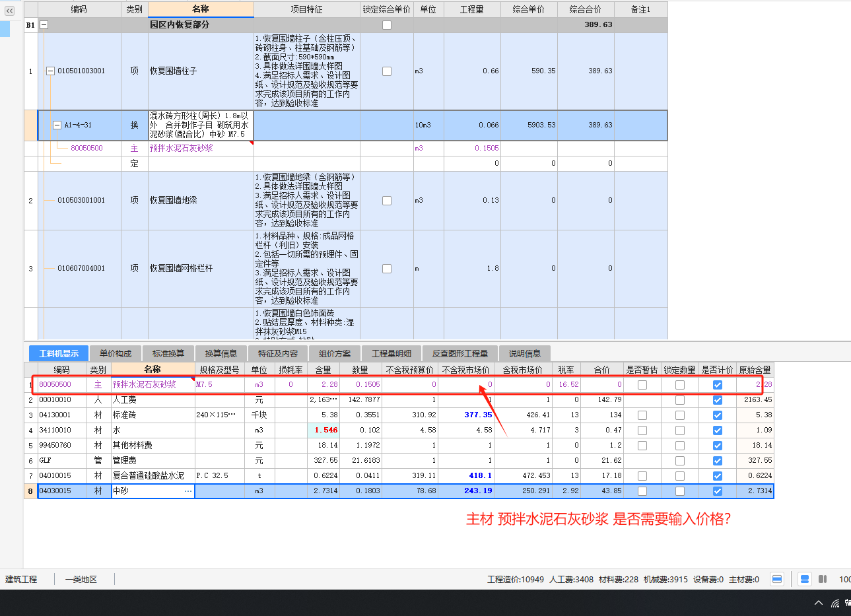Tick lock unit price for 恢复围墙地梁
Screen dimensions: 851x616
(387, 201)
